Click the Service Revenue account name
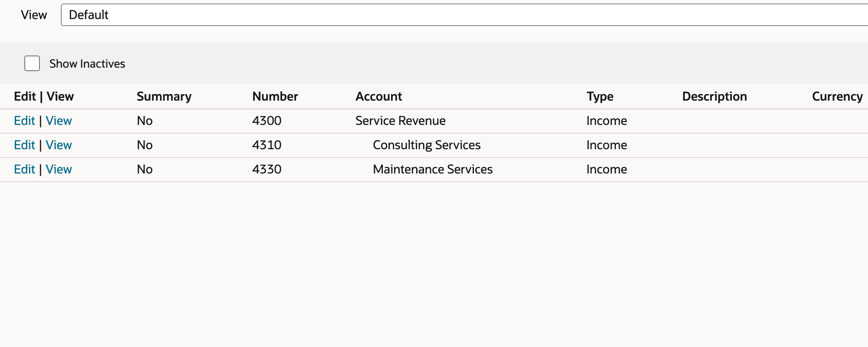The width and height of the screenshot is (868, 347). [401, 121]
